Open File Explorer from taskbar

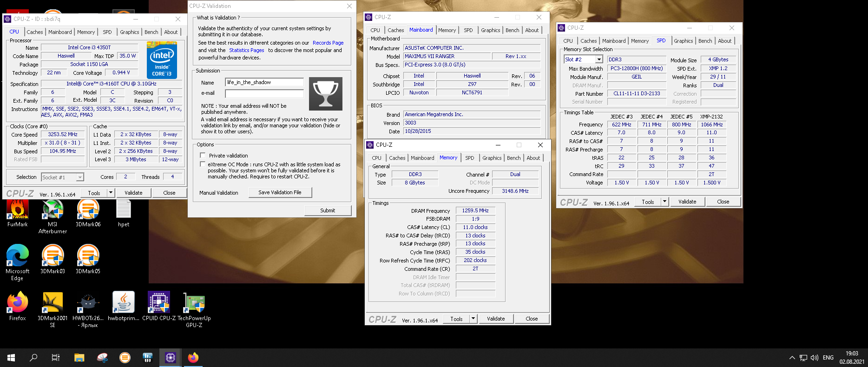pos(79,358)
